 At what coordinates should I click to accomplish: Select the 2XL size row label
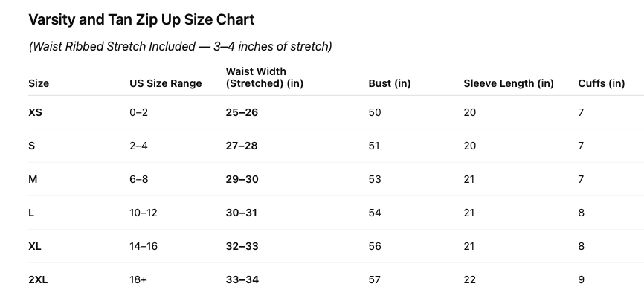click(x=38, y=279)
